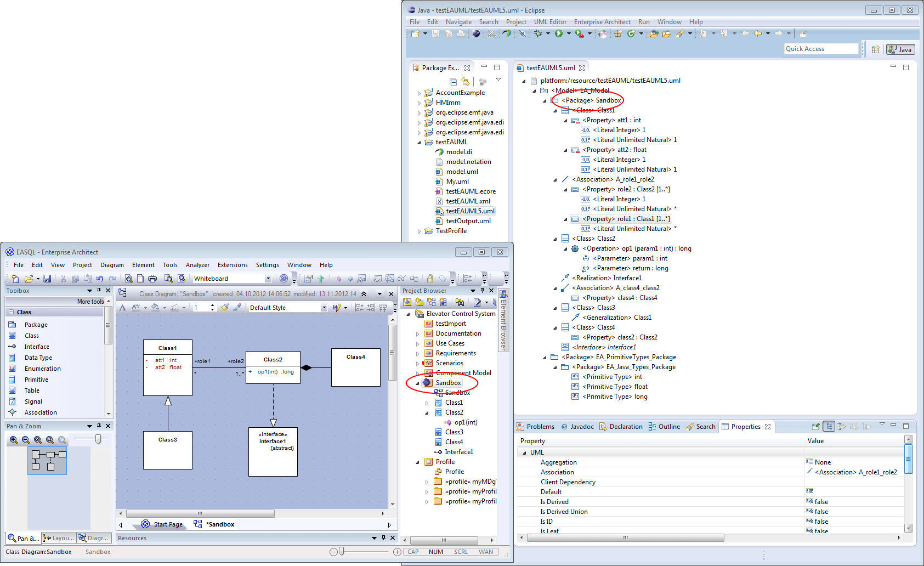Click the Undo icon in Enterprise Architect toolbar
This screenshot has height=566, width=924.
click(100, 279)
